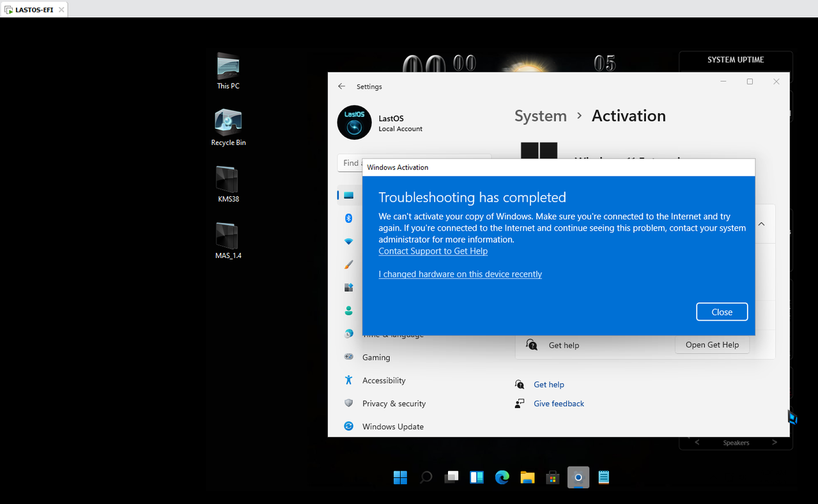
Task: Click the Windows Activation dialog title bar
Action: point(559,167)
